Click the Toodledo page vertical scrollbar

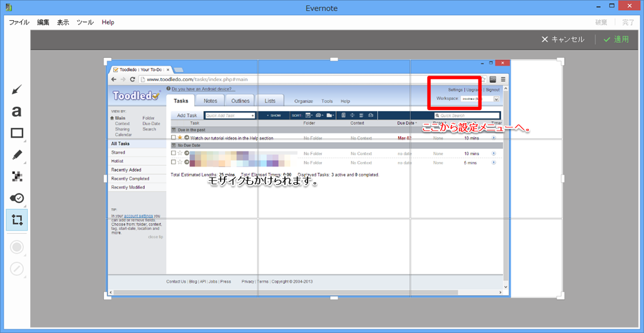(x=506, y=187)
